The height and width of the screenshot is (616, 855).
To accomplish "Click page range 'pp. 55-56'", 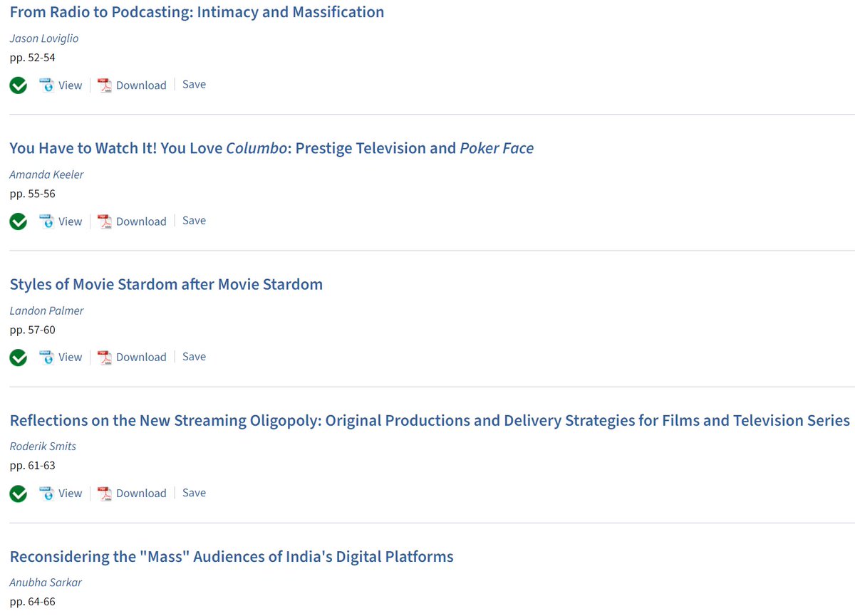I will (32, 194).
